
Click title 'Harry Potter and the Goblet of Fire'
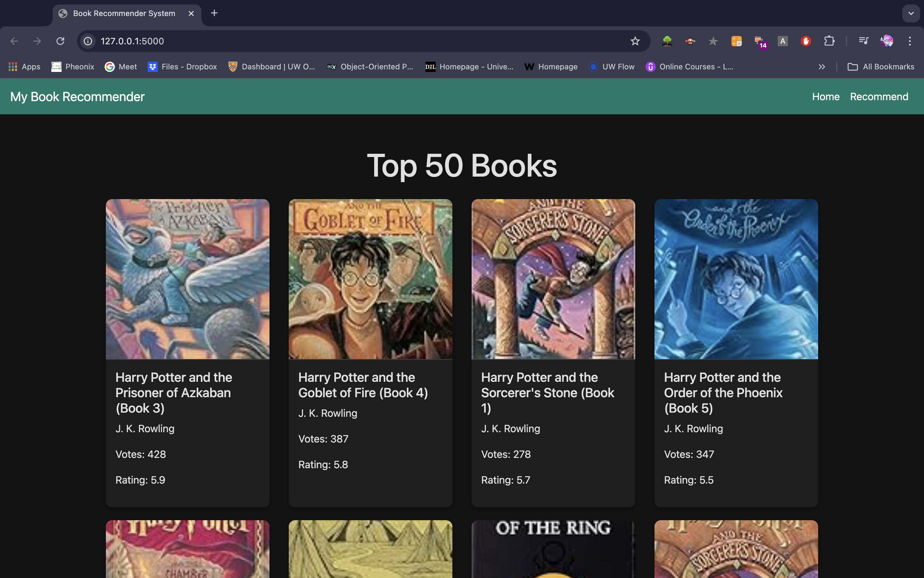[x=363, y=385]
